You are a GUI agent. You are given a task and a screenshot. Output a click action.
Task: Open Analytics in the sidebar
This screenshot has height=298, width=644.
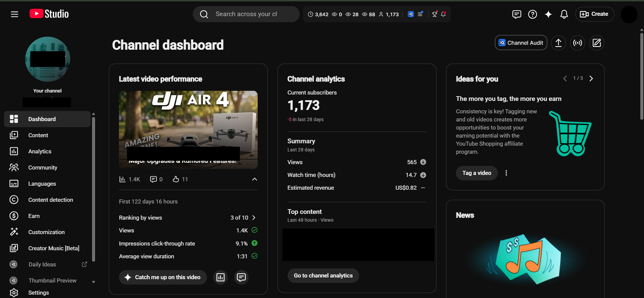click(x=47, y=151)
